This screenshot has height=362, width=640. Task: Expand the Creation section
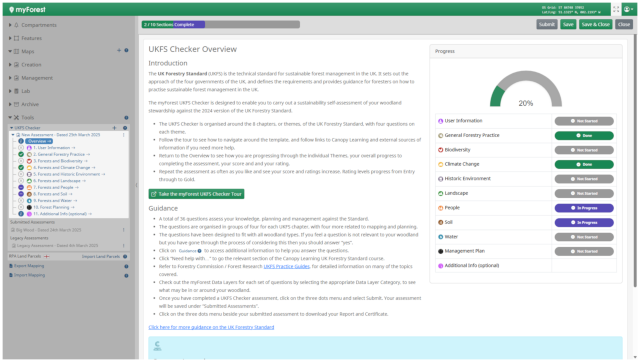pos(10,64)
